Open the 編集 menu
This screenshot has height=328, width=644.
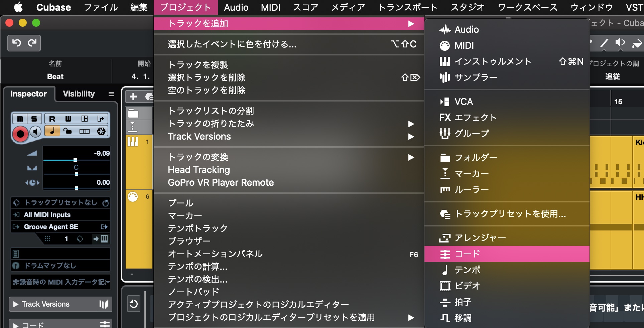pyautogui.click(x=139, y=7)
